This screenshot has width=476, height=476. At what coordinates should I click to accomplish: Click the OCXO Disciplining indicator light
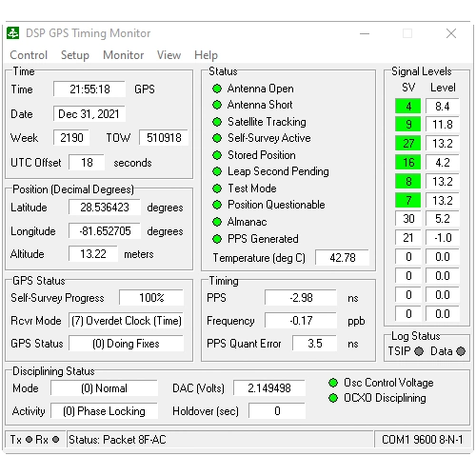[333, 398]
